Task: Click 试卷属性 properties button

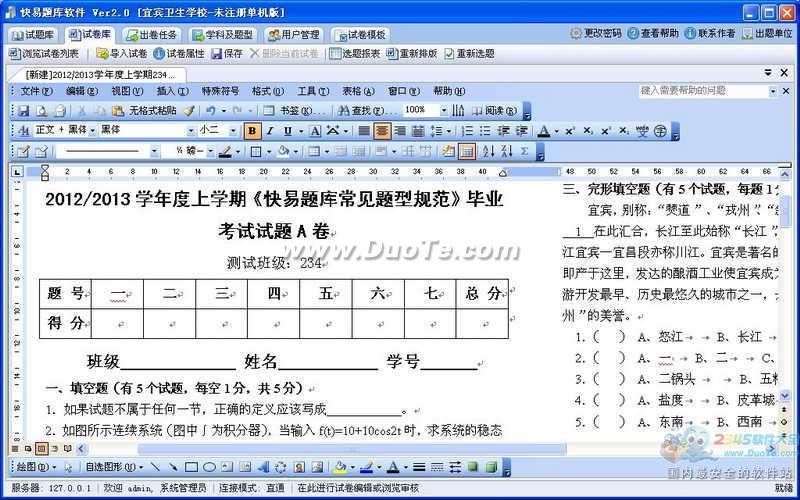Action: pyautogui.click(x=179, y=54)
